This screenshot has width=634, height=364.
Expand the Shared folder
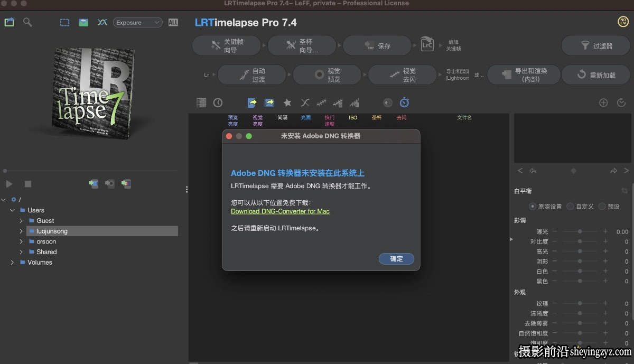click(x=21, y=252)
